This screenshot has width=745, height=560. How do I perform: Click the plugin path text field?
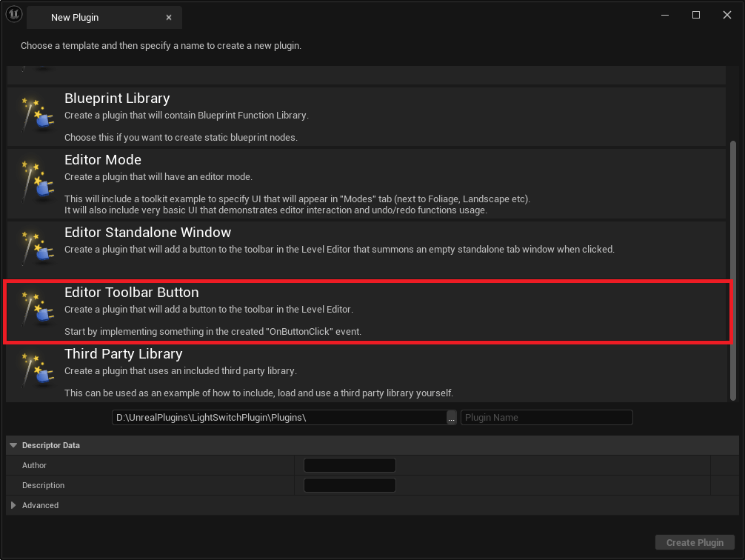click(x=278, y=418)
